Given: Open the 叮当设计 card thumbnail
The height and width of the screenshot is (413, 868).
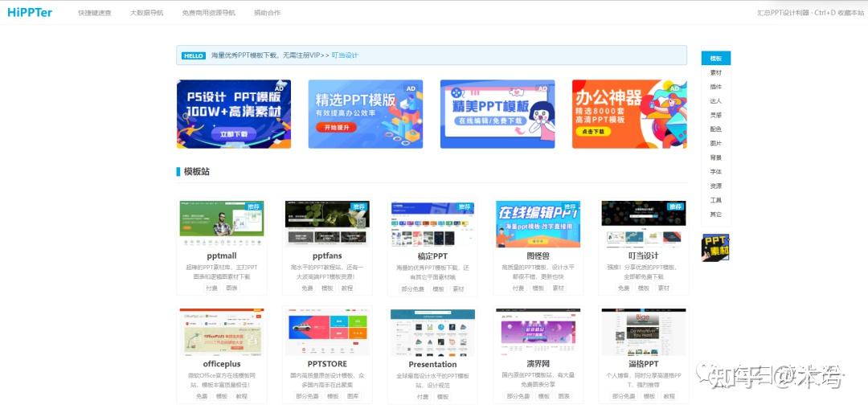Looking at the screenshot, I should point(644,223).
